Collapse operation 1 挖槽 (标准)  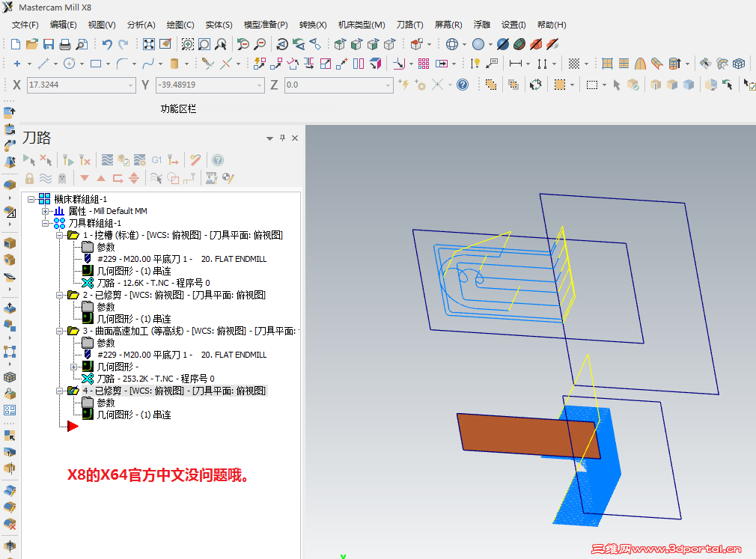click(59, 235)
